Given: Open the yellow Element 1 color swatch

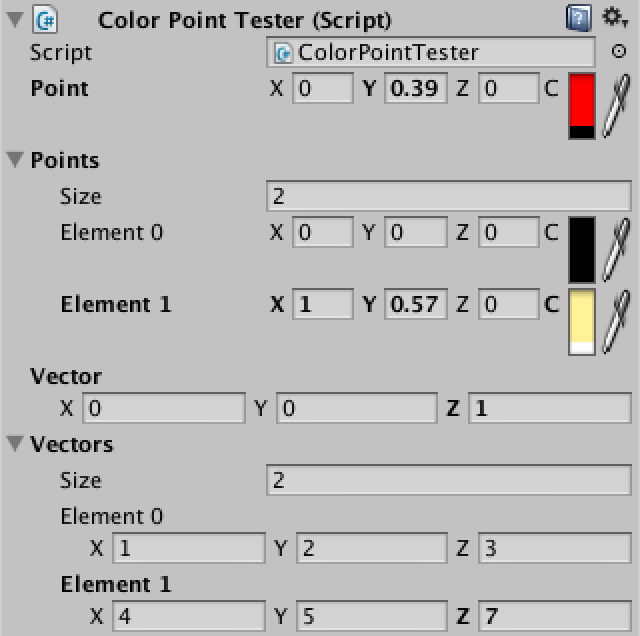Looking at the screenshot, I should coord(582,322).
